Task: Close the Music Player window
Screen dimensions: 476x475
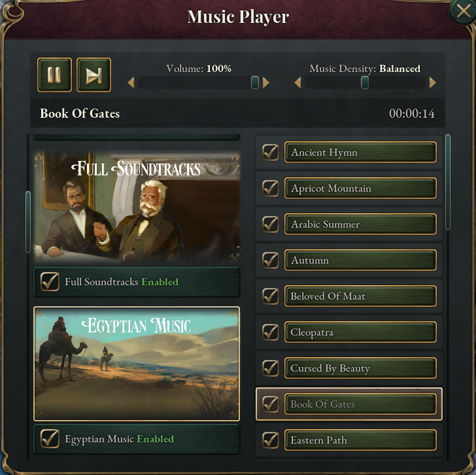Action: (463, 12)
